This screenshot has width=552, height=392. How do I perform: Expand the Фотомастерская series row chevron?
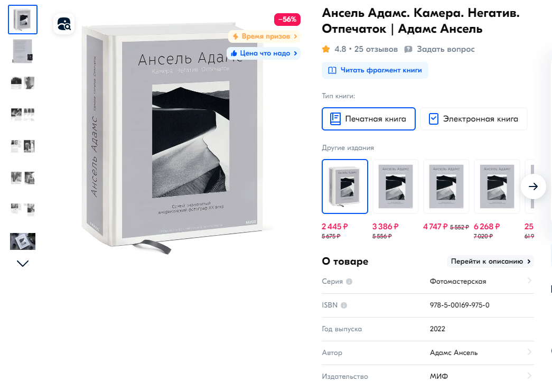529,281
